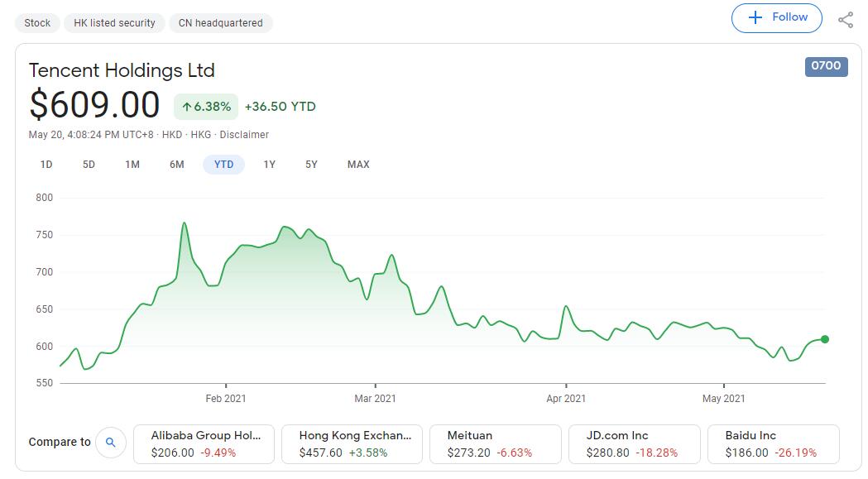
Task: View the 1Y price chart
Action: point(268,165)
